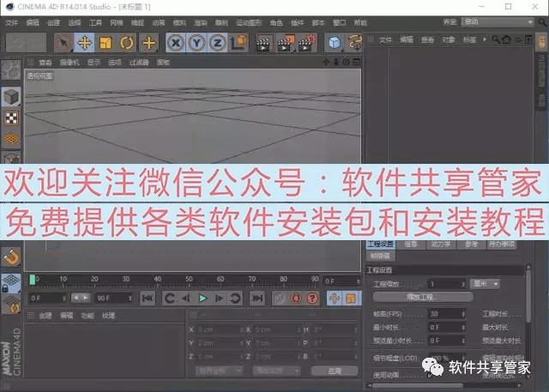This screenshot has width=549, height=392.
Task: Play the animation forward
Action: 202,299
